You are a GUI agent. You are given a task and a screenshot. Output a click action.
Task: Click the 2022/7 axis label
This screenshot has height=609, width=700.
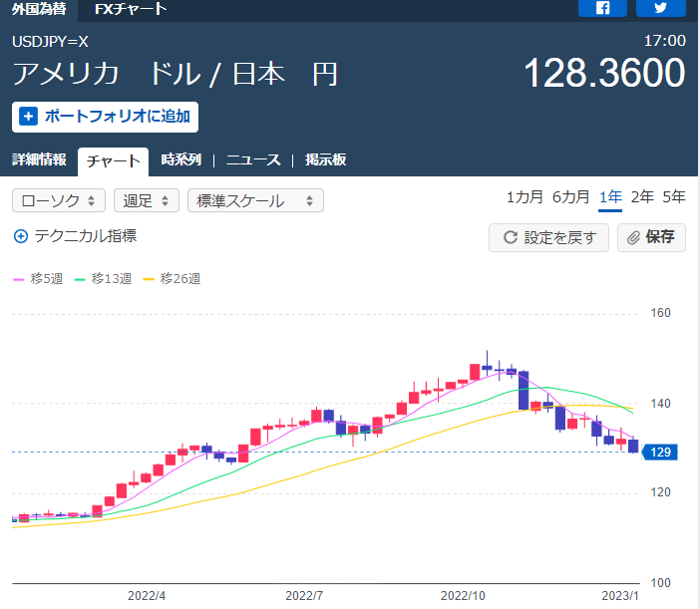tap(304, 596)
